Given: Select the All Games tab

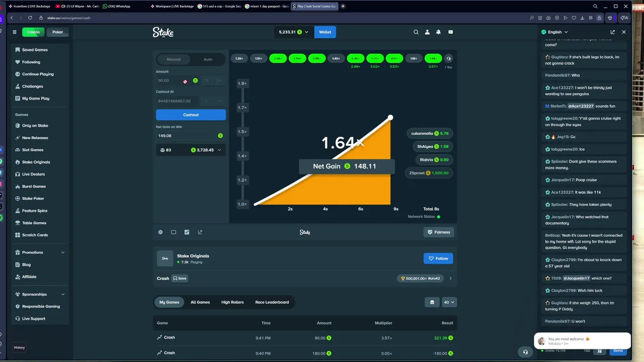Looking at the screenshot, I should [200, 302].
